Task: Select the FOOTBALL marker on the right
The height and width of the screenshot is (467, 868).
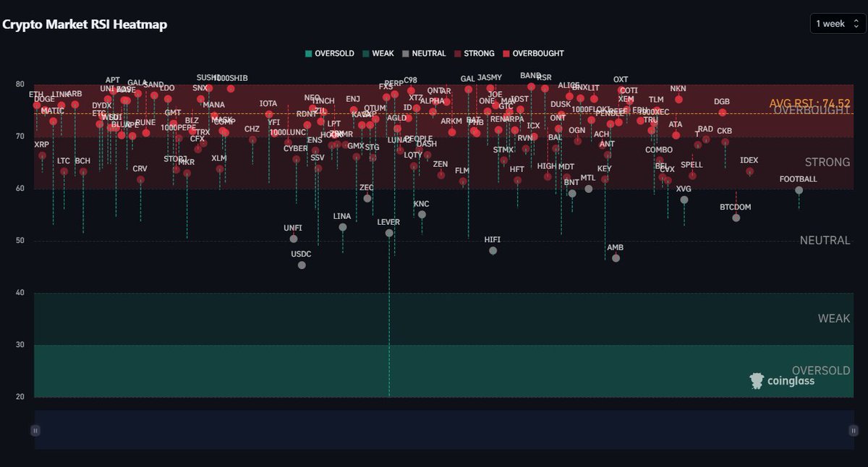Action: 798,189
